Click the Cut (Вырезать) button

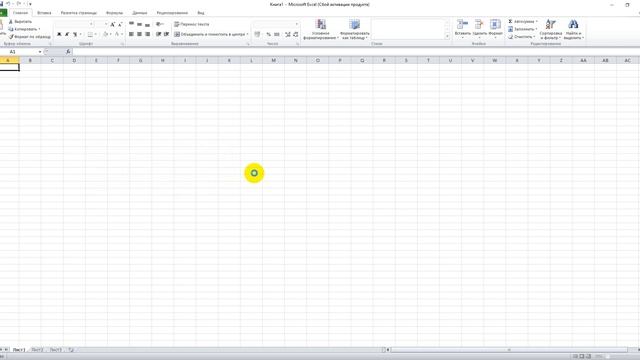(x=20, y=22)
